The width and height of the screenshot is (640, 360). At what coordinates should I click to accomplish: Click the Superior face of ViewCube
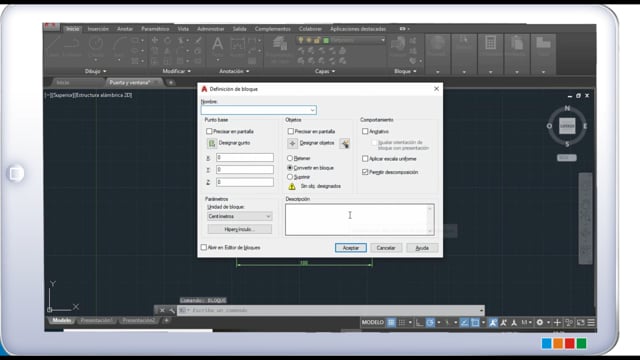pos(567,126)
